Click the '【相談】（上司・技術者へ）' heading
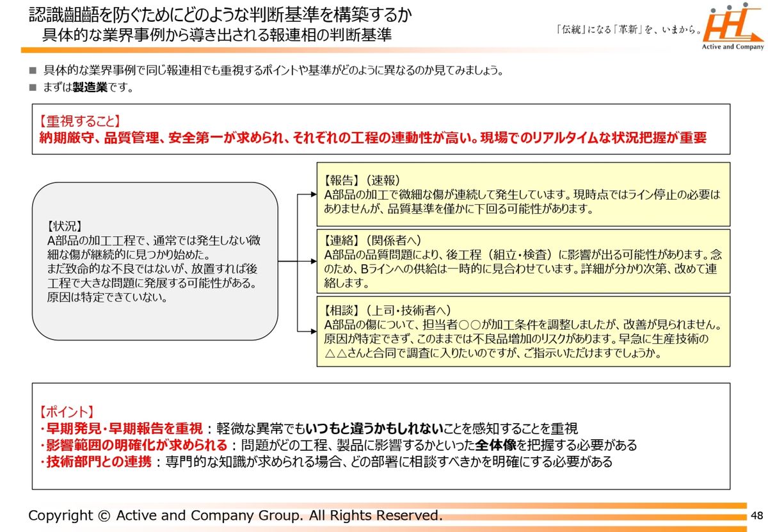The height and width of the screenshot is (532, 768). pos(388,310)
